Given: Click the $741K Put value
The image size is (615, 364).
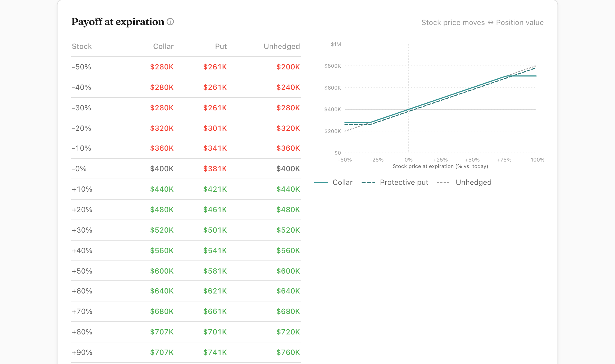Looking at the screenshot, I should coord(215,352).
